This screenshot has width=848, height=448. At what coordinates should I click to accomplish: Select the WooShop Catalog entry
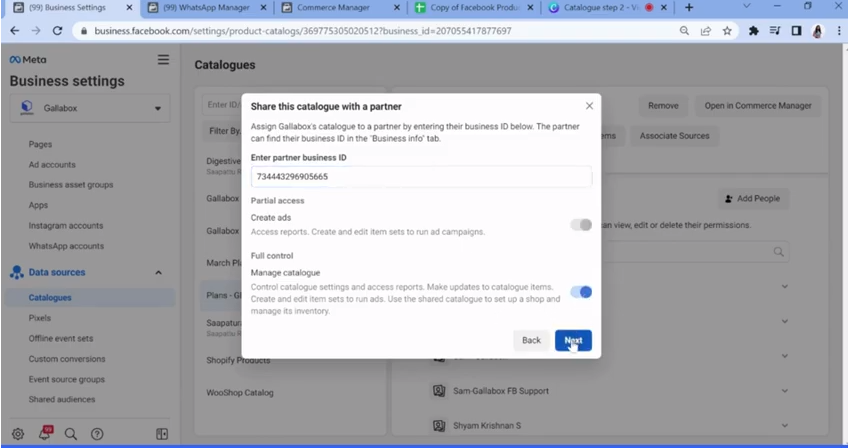(240, 393)
